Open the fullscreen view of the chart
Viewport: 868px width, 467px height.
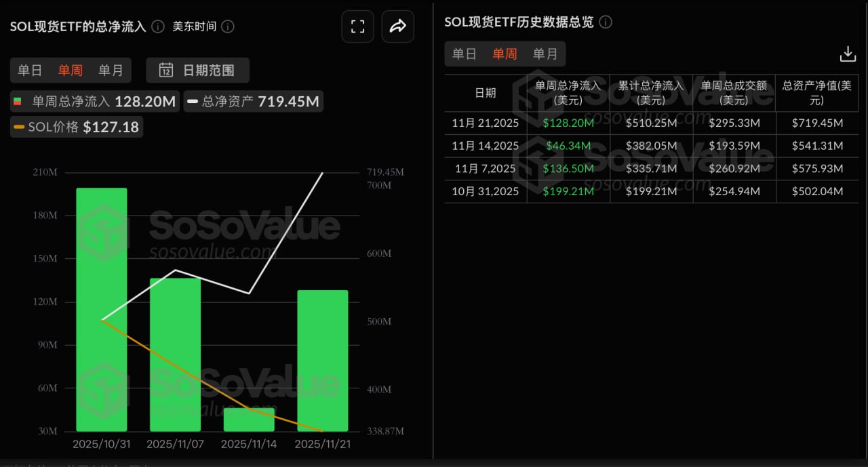357,26
